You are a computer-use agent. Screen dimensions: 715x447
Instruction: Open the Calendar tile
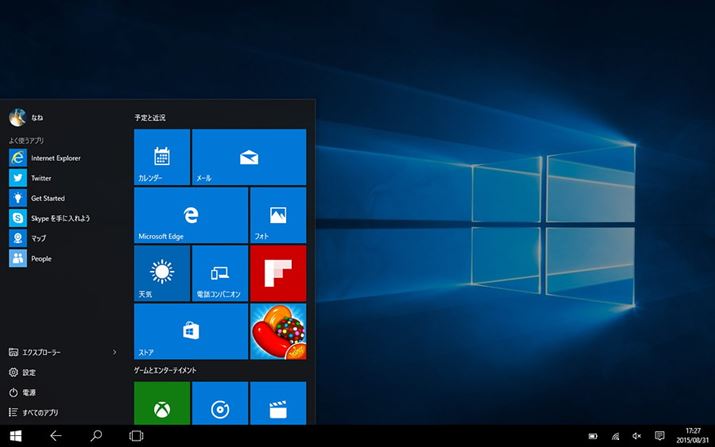coord(161,157)
